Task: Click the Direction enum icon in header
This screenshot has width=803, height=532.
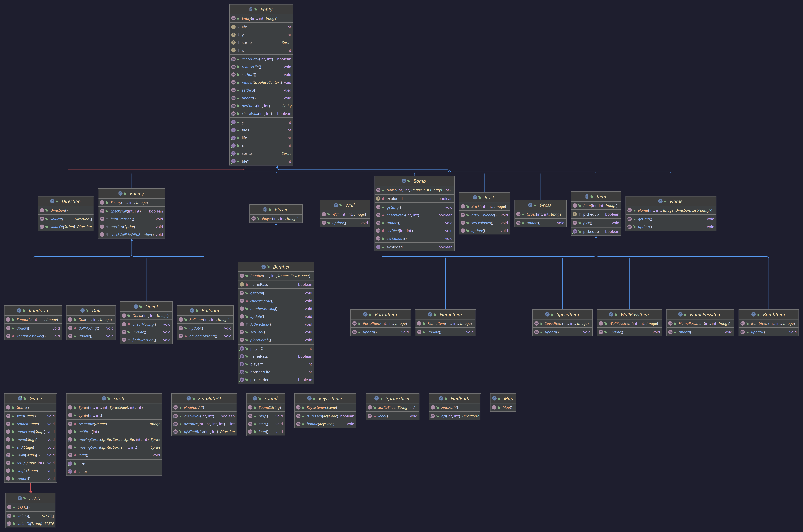Action: click(x=52, y=201)
